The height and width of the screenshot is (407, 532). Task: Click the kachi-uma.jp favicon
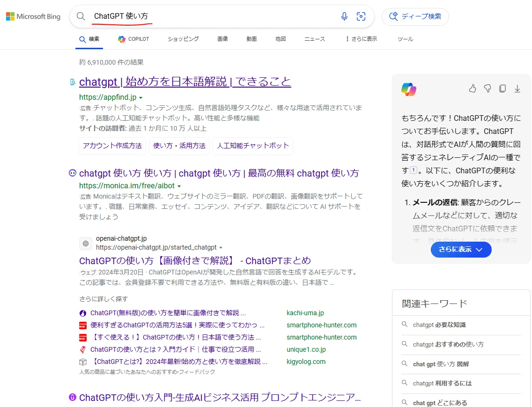pos(83,313)
